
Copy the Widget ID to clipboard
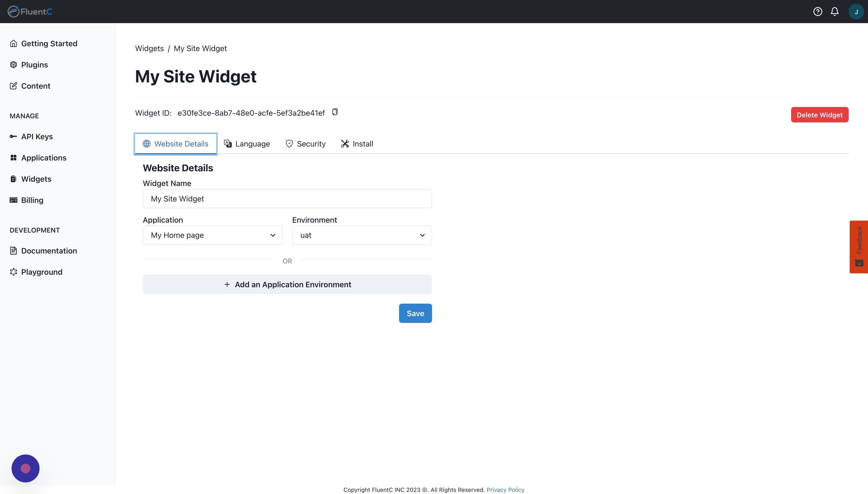coord(335,112)
